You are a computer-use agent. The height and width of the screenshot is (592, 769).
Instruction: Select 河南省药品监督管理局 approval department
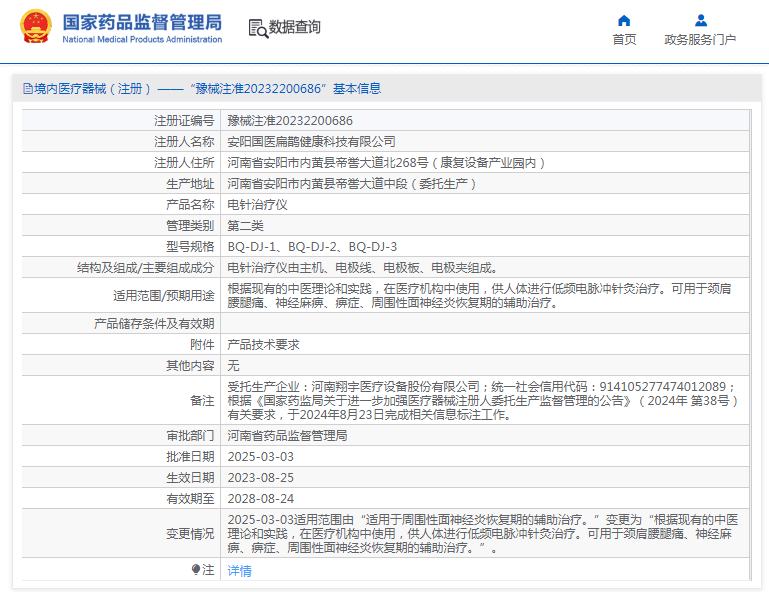pos(287,436)
